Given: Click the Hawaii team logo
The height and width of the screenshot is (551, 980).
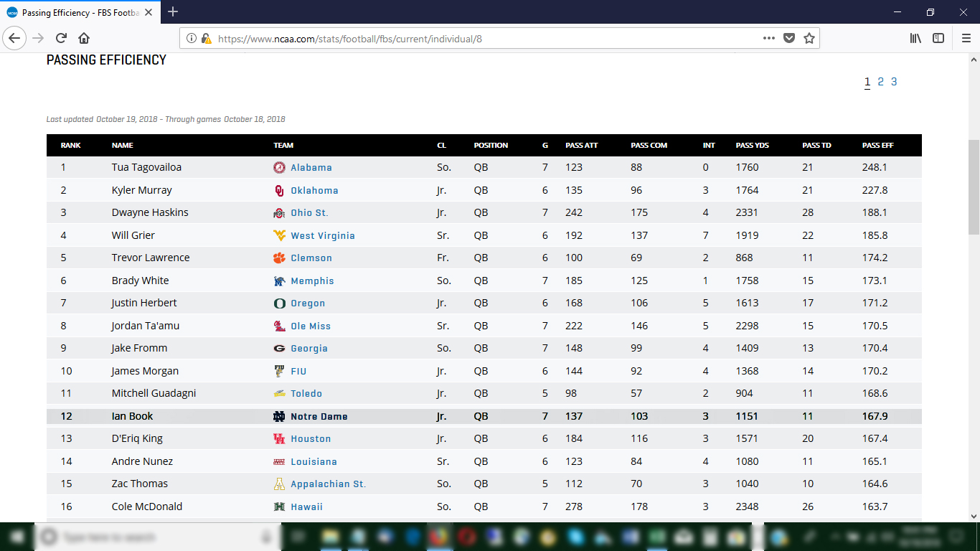Looking at the screenshot, I should 279,507.
